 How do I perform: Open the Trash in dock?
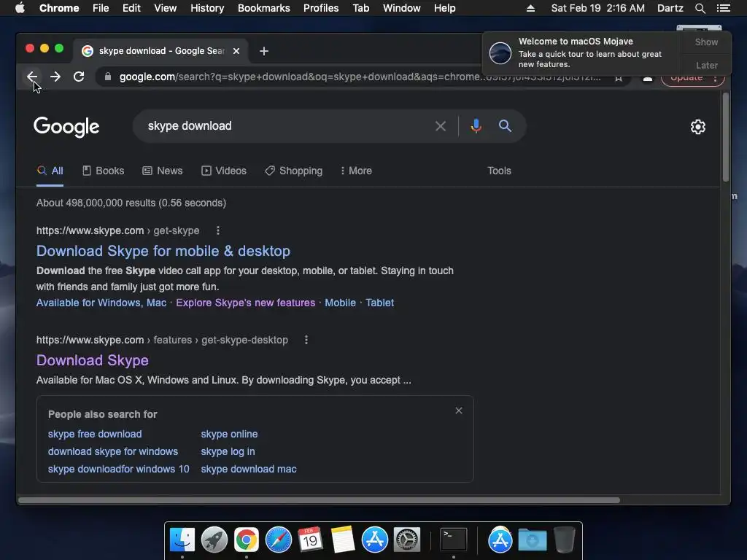click(x=565, y=540)
